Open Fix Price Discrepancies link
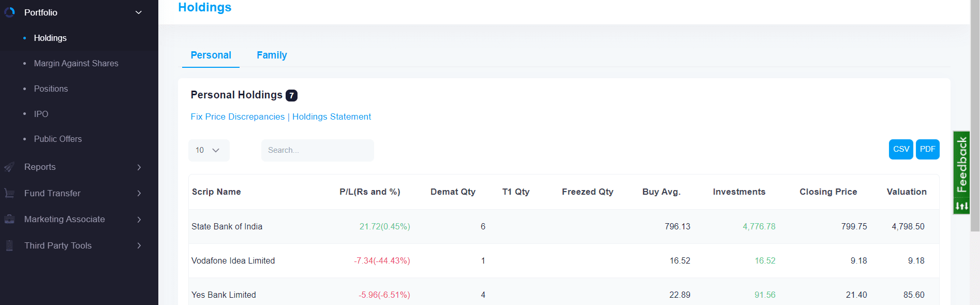980x305 pixels. point(237,117)
